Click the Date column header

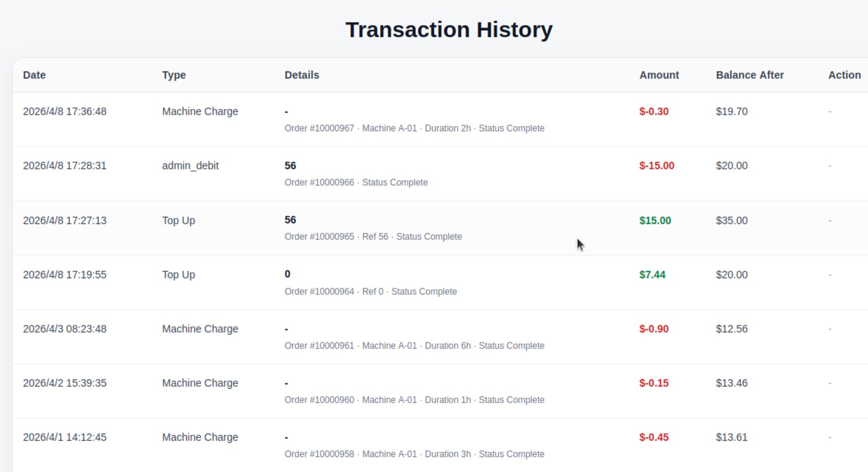(34, 75)
